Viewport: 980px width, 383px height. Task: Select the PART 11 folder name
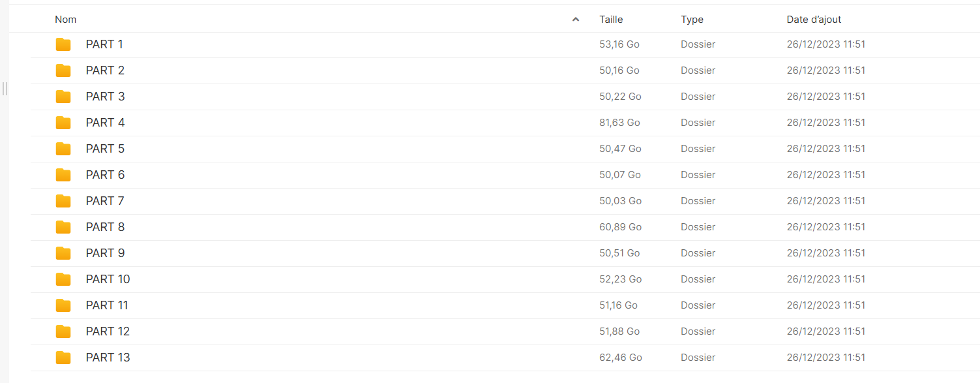click(x=107, y=305)
